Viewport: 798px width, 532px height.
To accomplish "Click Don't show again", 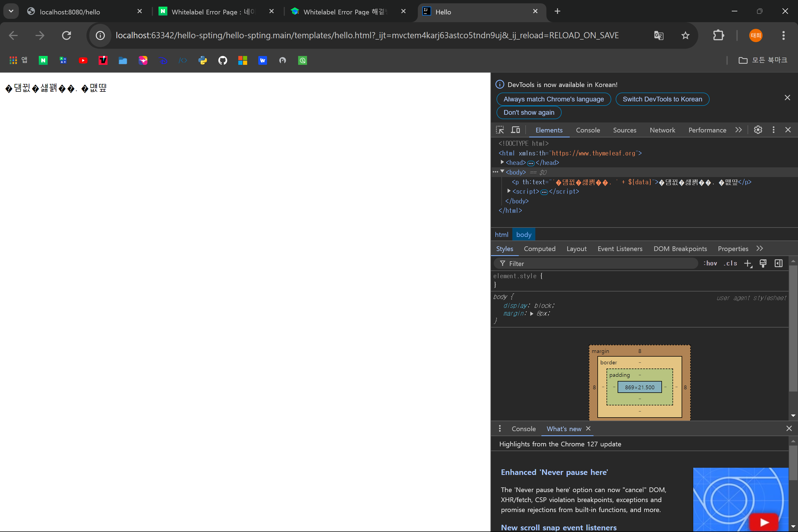I will (x=529, y=112).
